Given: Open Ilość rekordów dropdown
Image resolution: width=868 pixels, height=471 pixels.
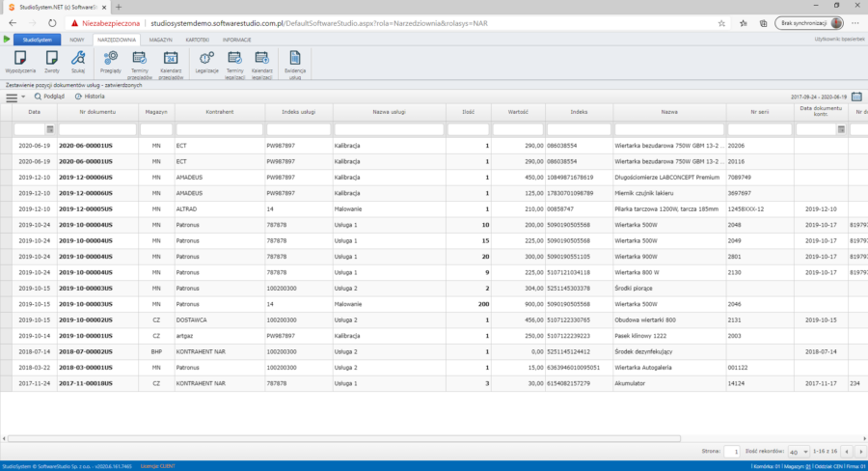Looking at the screenshot, I should 799,452.
